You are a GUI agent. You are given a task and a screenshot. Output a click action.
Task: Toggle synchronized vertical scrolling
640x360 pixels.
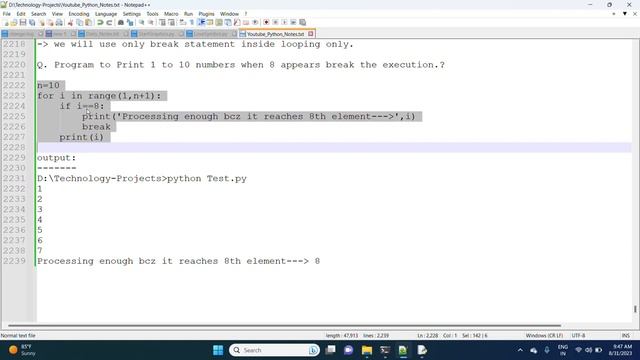(x=162, y=22)
